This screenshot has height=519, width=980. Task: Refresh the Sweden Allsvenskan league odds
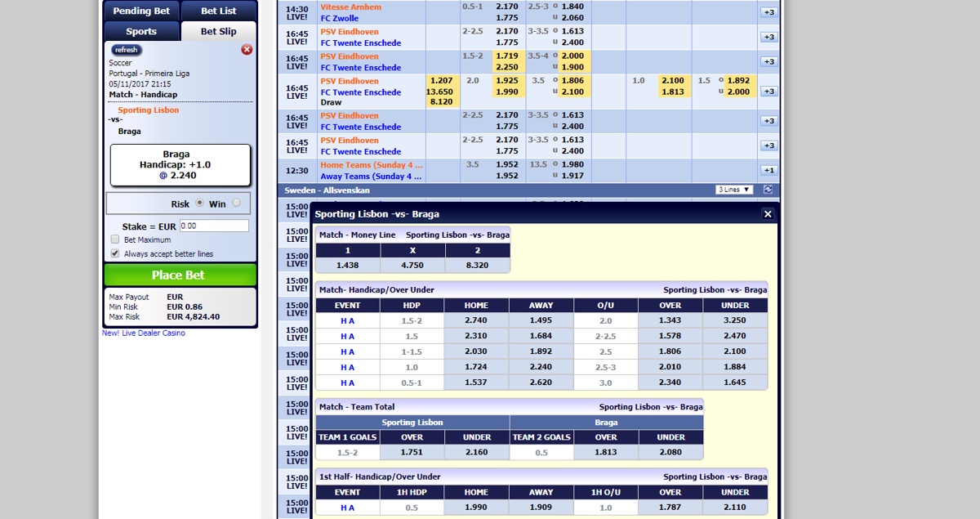pyautogui.click(x=768, y=190)
